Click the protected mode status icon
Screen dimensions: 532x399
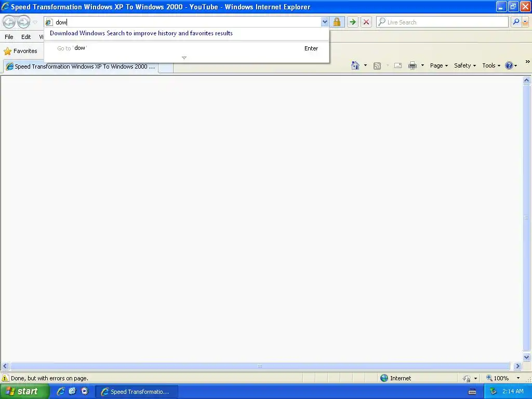(467, 378)
